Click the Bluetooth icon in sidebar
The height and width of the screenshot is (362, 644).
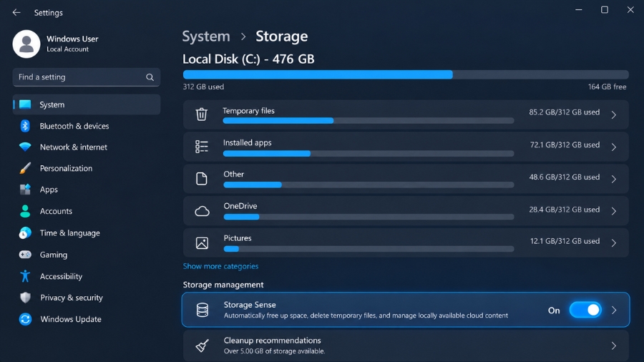[25, 126]
